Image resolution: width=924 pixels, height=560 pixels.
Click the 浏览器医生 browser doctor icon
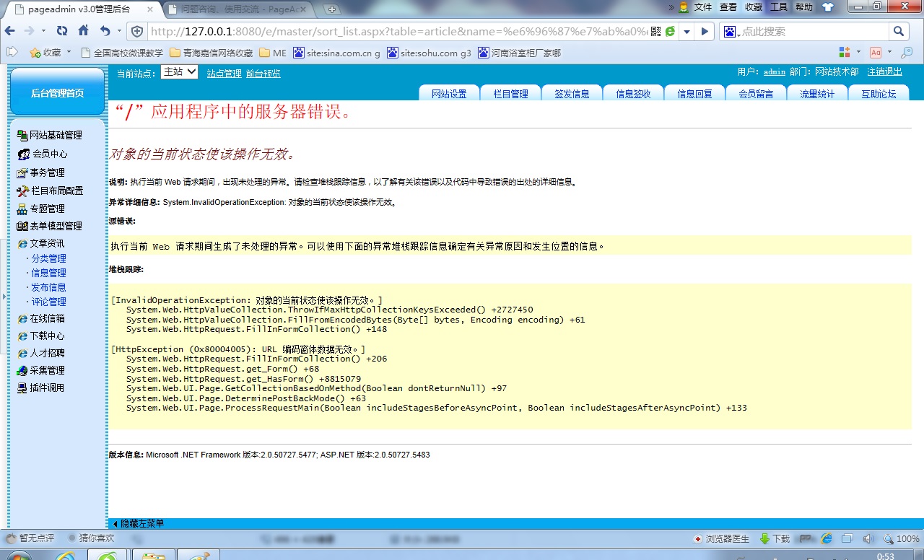click(718, 538)
